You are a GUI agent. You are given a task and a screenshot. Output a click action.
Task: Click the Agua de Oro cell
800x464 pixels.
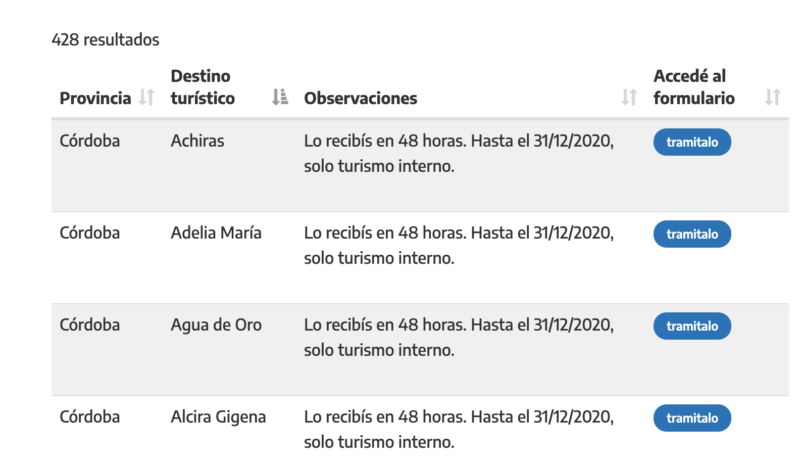pyautogui.click(x=216, y=325)
